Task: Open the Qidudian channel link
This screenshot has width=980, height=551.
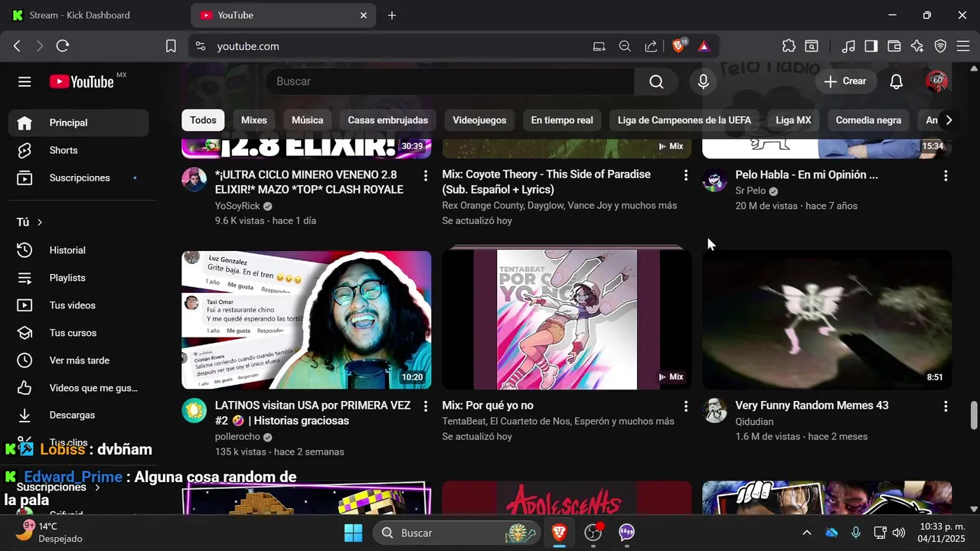Action: point(754,422)
